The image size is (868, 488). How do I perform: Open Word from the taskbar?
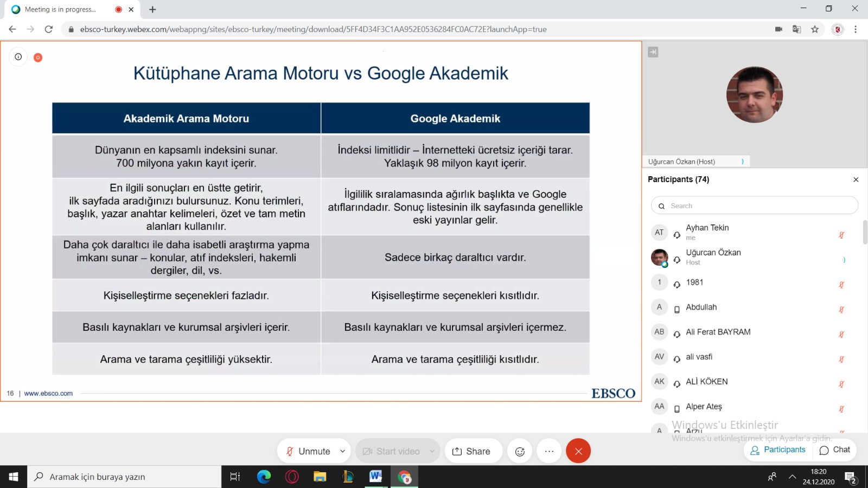[375, 477]
